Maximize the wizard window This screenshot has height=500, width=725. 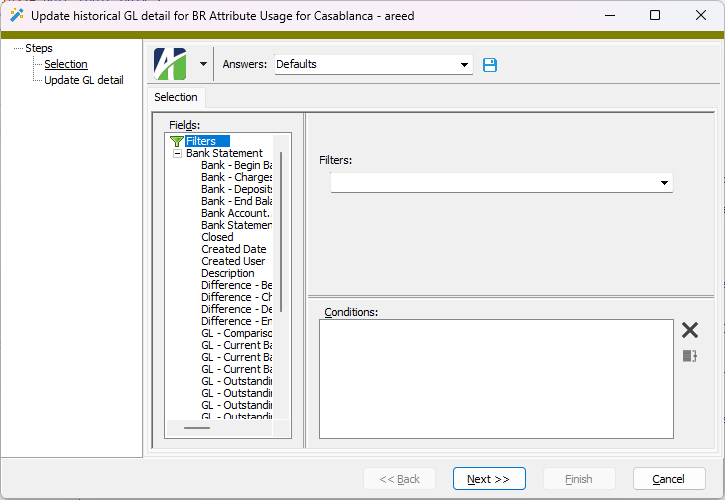click(x=655, y=15)
